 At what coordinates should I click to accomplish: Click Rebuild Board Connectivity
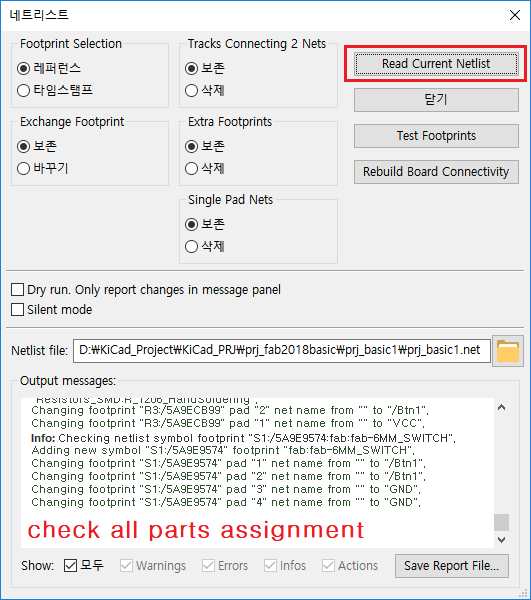(436, 172)
